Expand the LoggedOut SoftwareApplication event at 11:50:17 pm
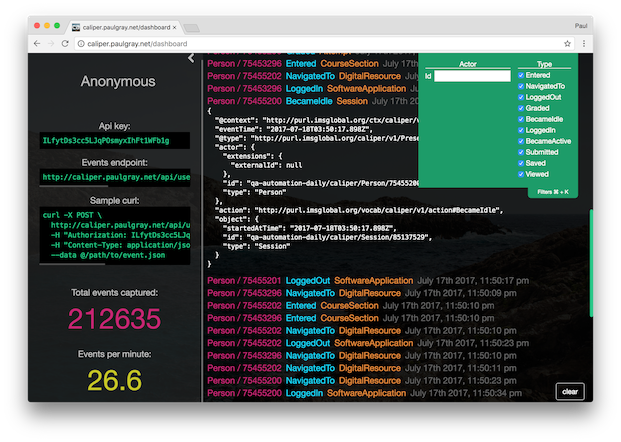Image resolution: width=621 pixels, height=442 pixels. 300,281
